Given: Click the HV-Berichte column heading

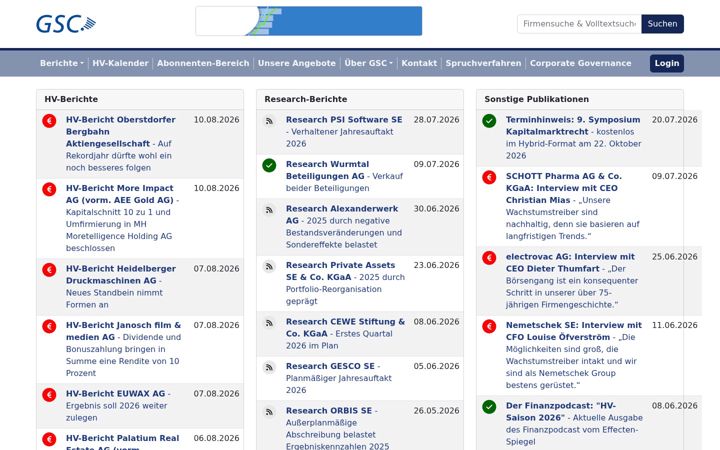Looking at the screenshot, I should click(71, 99).
